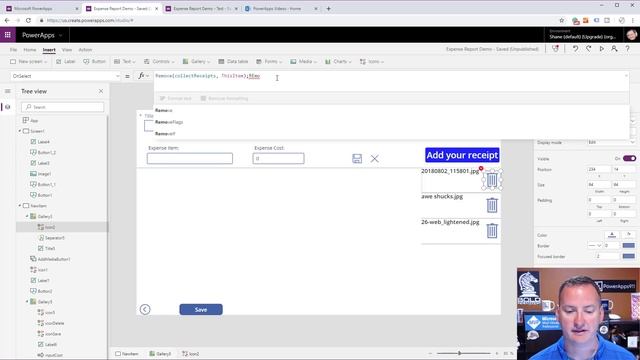Preview the app with the play icon
Image resolution: width=640 pixels, height=360 pixels.
[601, 49]
